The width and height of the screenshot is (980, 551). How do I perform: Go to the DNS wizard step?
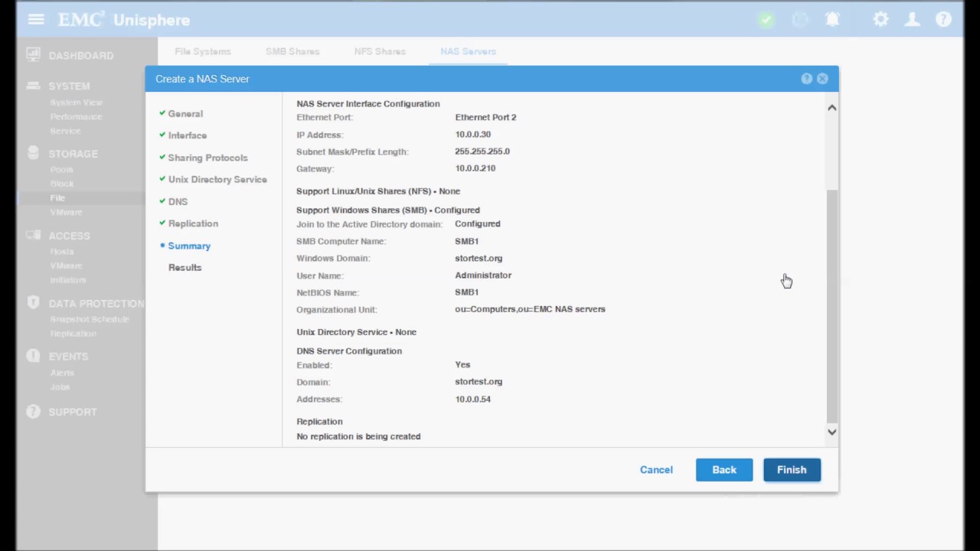pos(178,201)
